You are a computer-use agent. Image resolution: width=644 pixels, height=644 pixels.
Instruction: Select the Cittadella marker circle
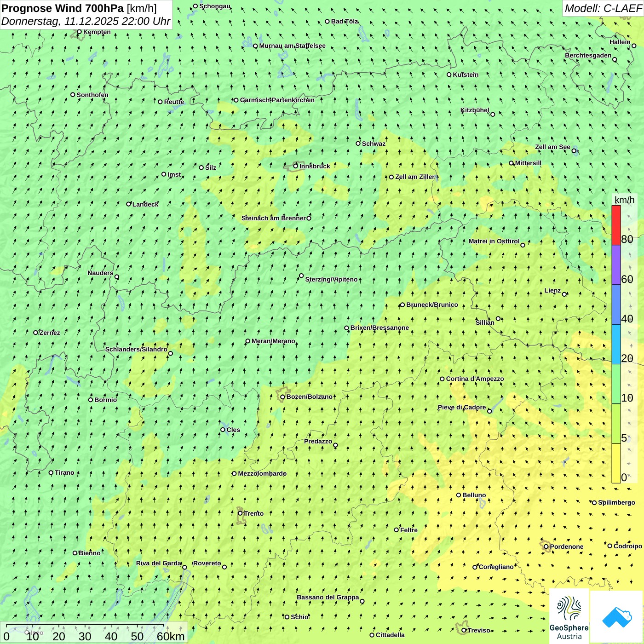pyautogui.click(x=372, y=635)
